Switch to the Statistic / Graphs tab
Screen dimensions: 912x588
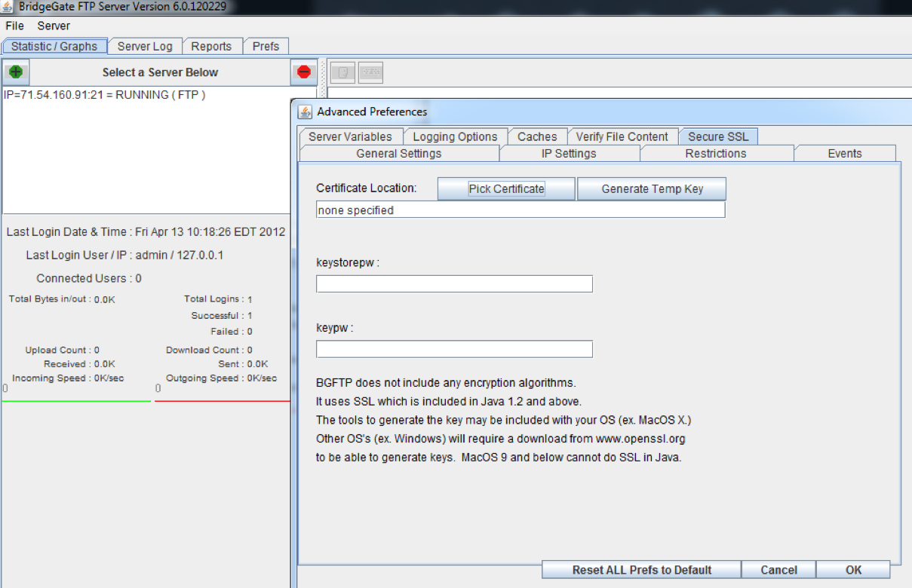click(54, 46)
